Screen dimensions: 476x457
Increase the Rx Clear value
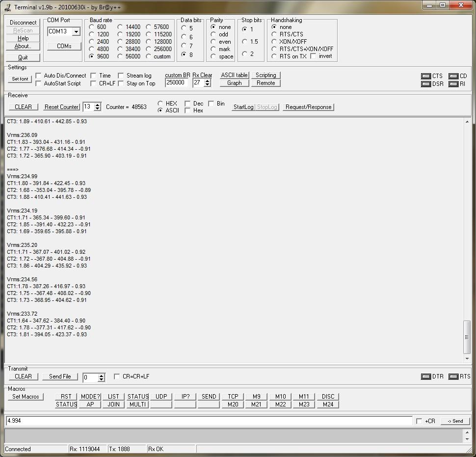pyautogui.click(x=208, y=81)
